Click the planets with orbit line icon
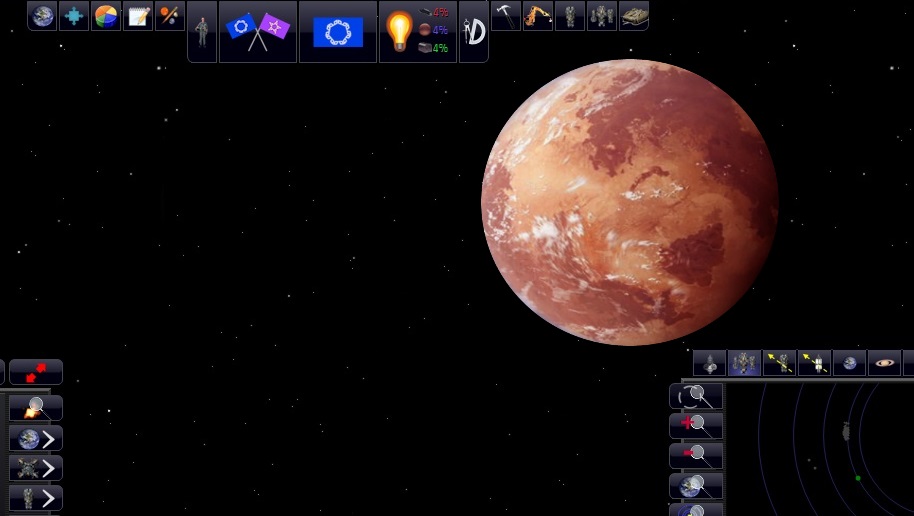This screenshot has height=516, width=914. [170, 16]
